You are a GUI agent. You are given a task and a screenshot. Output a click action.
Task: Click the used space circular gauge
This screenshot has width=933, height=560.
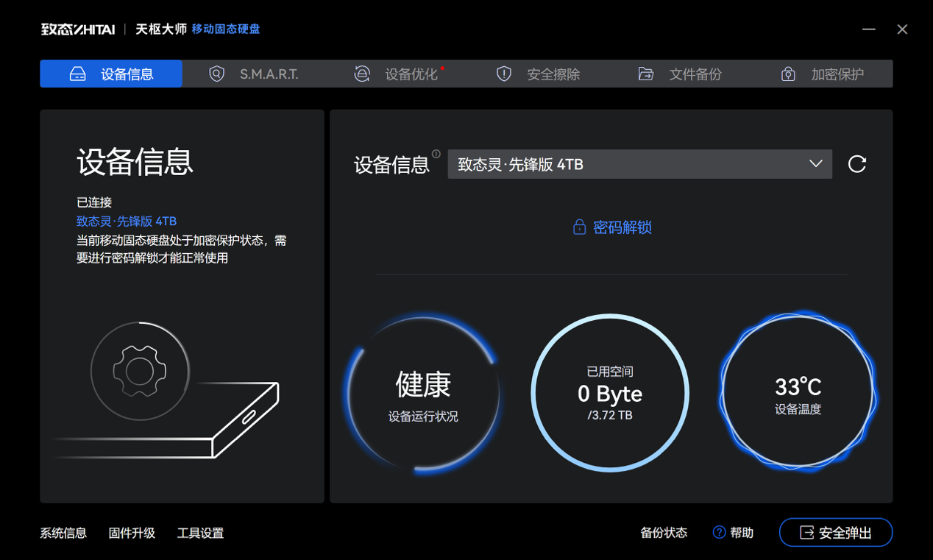click(x=609, y=394)
